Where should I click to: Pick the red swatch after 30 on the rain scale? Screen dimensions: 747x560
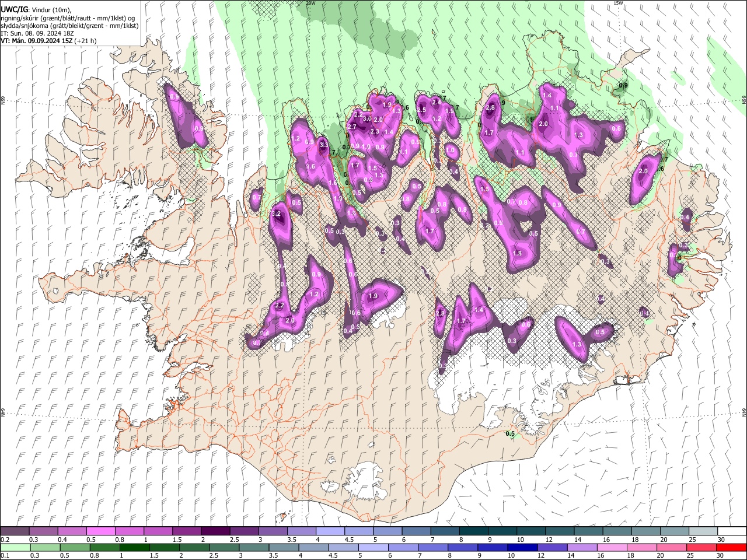(x=731, y=547)
